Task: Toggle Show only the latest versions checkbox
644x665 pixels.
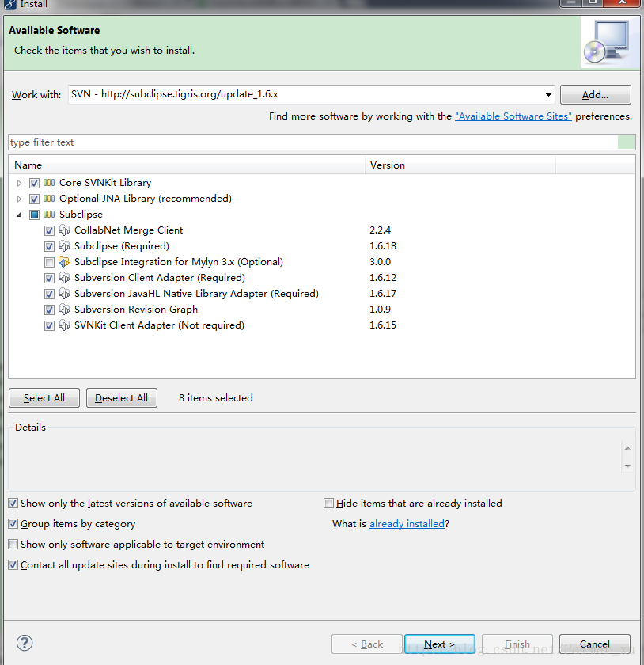Action: (13, 503)
